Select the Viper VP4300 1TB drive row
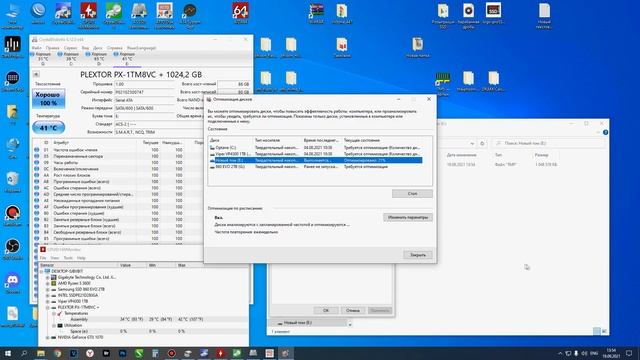The image size is (640, 360). tap(315, 154)
